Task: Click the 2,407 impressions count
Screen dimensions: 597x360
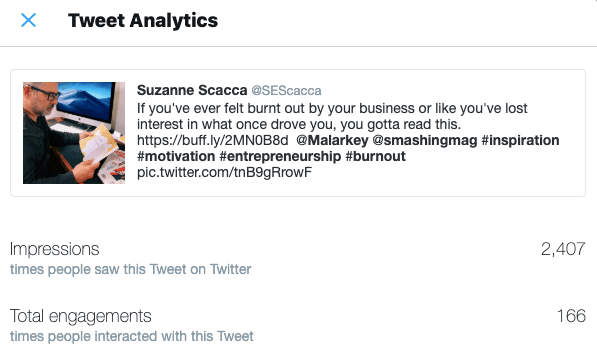Action: 563,249
